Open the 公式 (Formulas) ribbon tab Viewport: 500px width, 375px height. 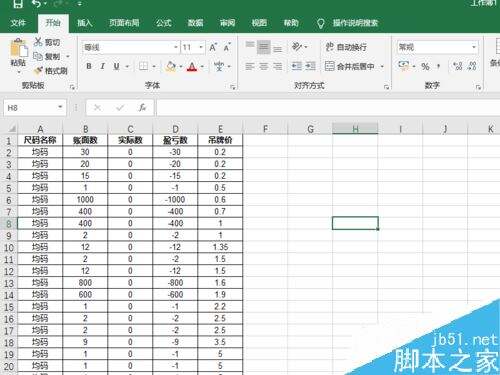pyautogui.click(x=163, y=23)
